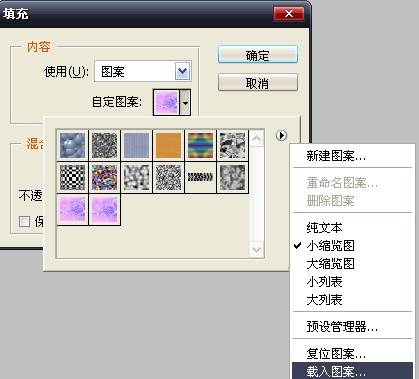The height and width of the screenshot is (379, 419).
Task: Select the first purple flower pattern
Action: [x=72, y=209]
